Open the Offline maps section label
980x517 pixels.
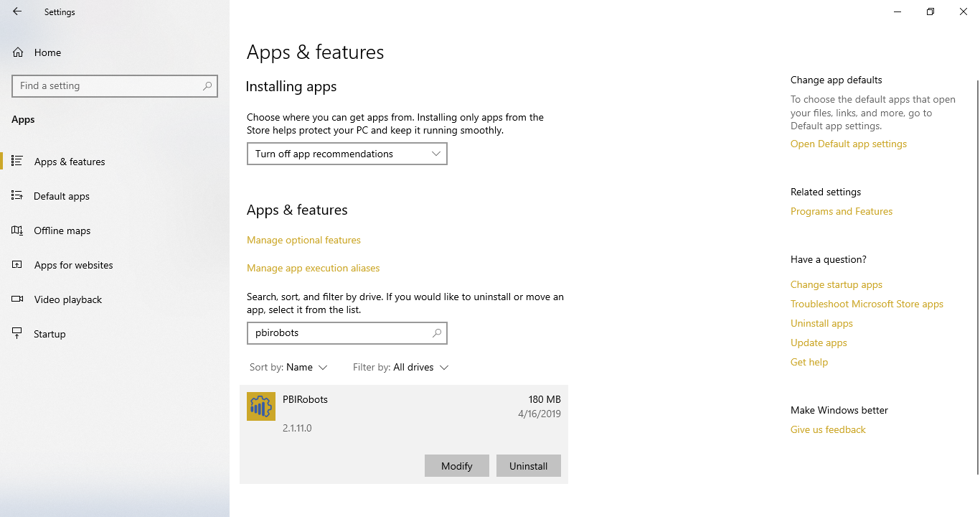62,230
